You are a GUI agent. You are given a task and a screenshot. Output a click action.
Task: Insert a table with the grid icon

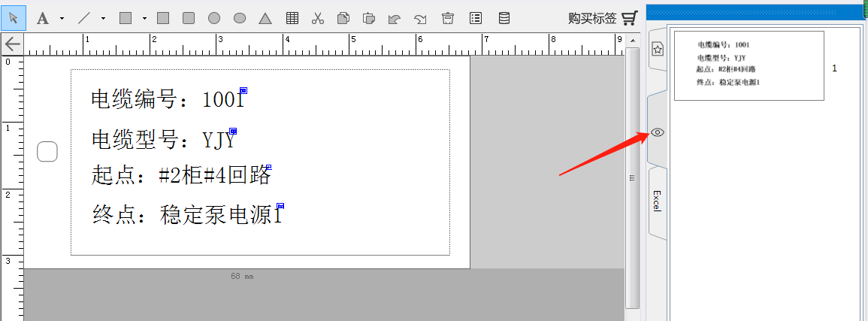pos(292,17)
